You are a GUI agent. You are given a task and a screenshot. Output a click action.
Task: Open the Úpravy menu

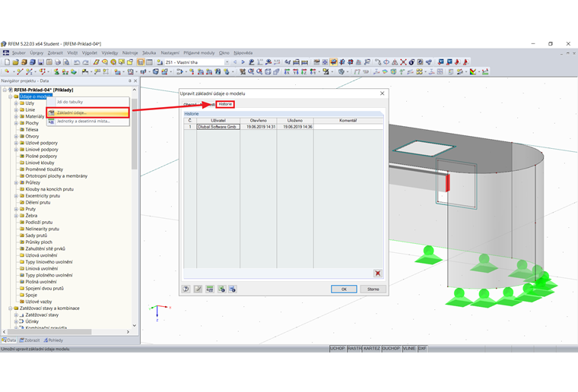[x=37, y=53]
